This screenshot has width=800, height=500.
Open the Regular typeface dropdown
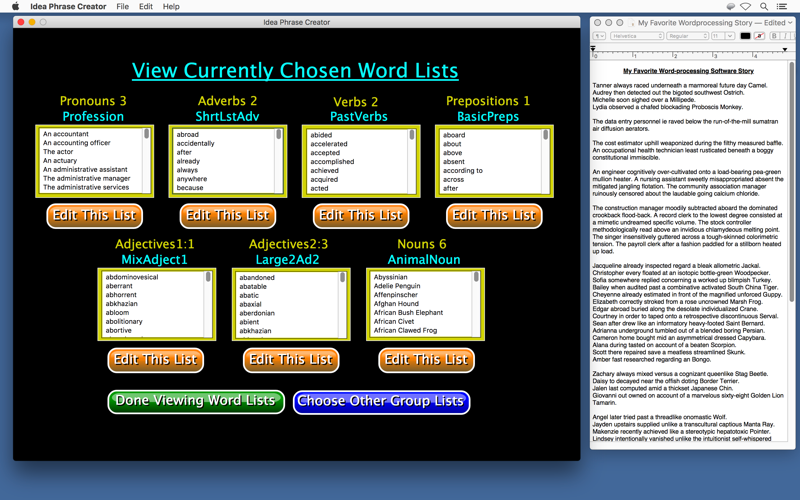[687, 36]
